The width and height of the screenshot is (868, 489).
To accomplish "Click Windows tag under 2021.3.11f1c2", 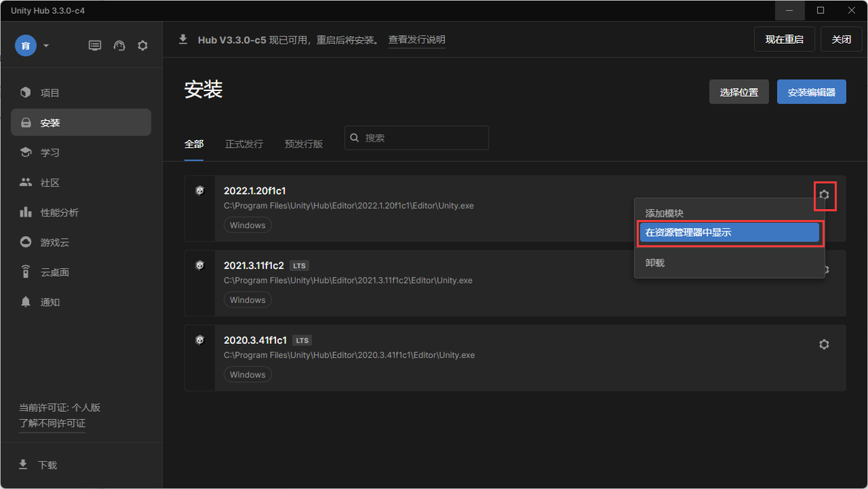I will [x=248, y=300].
